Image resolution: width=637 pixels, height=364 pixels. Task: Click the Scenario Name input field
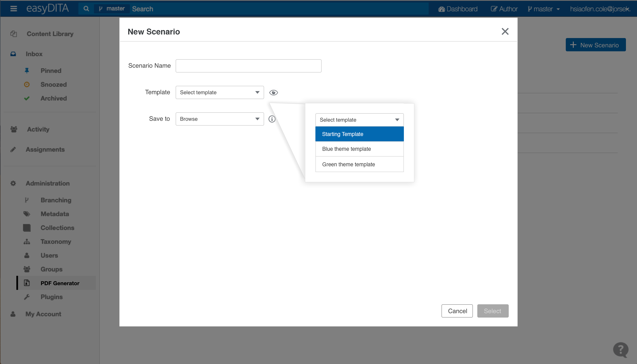249,66
